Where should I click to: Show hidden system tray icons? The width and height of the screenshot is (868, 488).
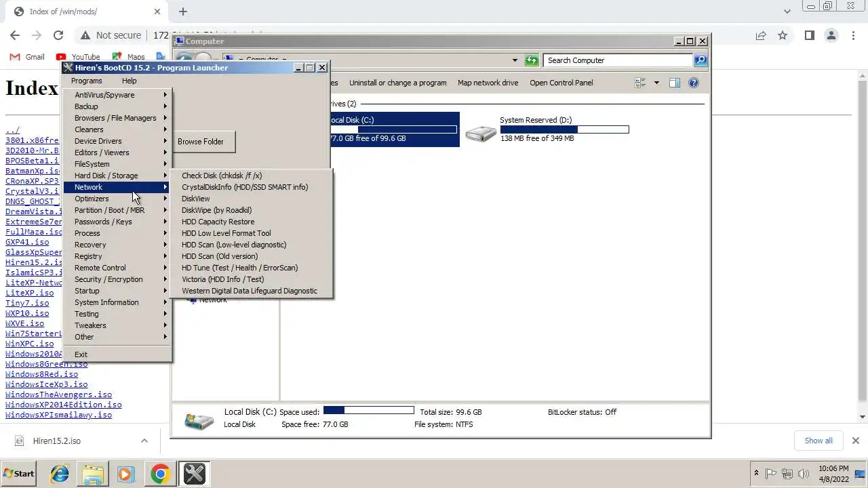click(x=756, y=473)
